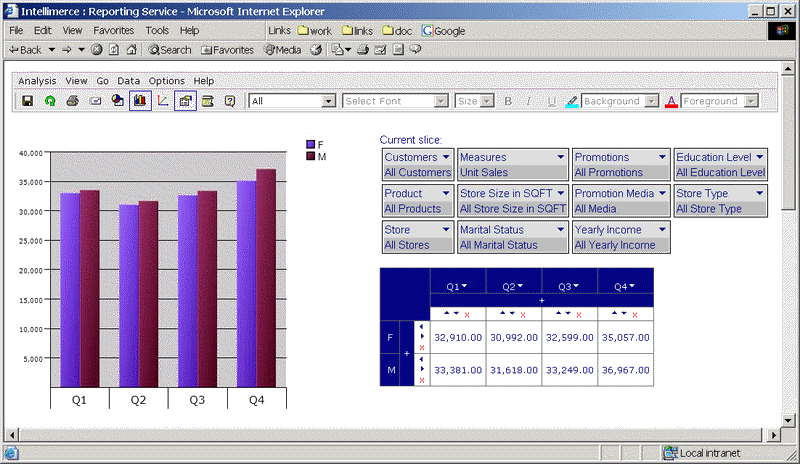Click the envelope email icon in report toolbar
Image resolution: width=800 pixels, height=464 pixels.
pyautogui.click(x=95, y=101)
